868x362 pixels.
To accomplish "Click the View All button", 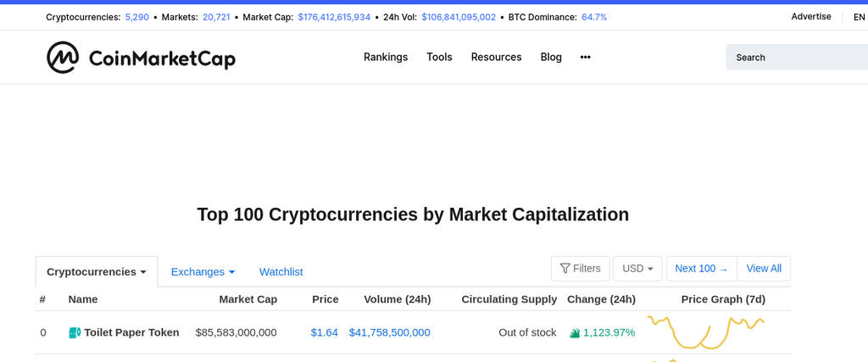I will coord(764,269).
